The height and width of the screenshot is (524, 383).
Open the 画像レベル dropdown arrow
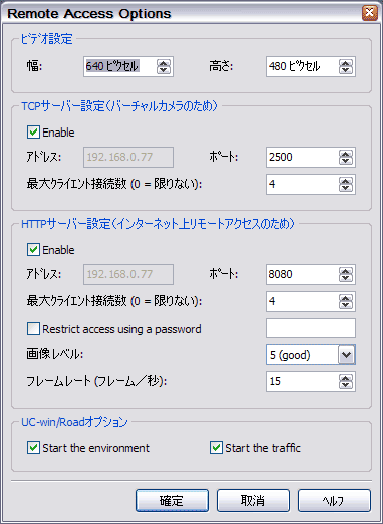coord(347,355)
